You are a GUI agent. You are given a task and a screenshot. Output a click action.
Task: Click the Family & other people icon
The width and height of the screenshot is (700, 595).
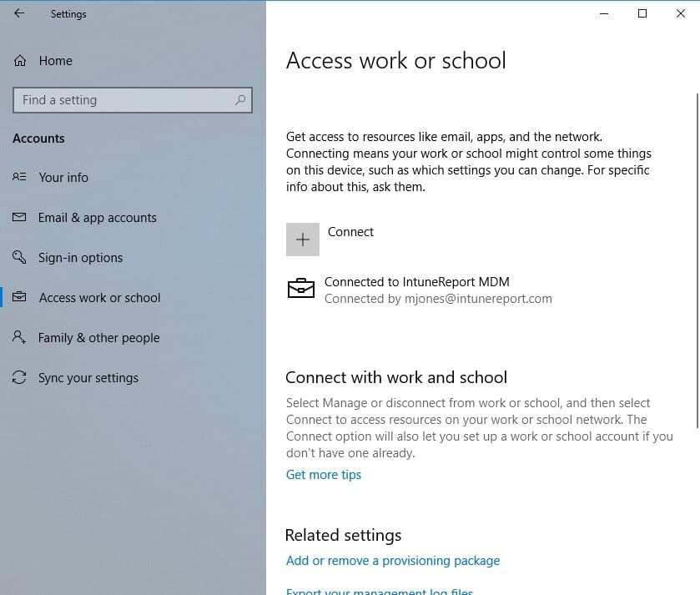18,337
